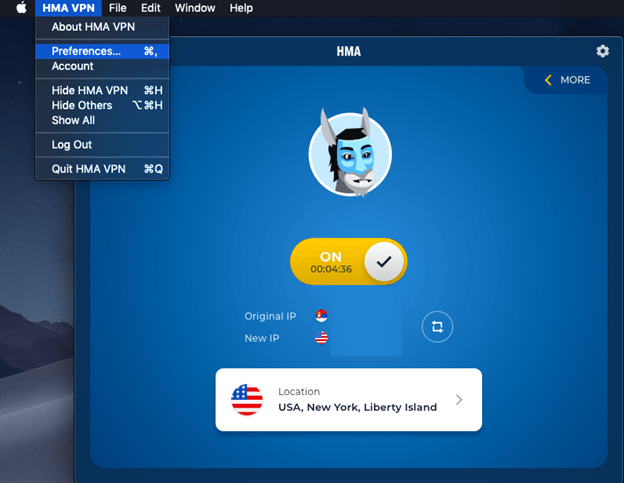This screenshot has height=483, width=624.
Task: Expand the MORE panel
Action: tap(567, 80)
